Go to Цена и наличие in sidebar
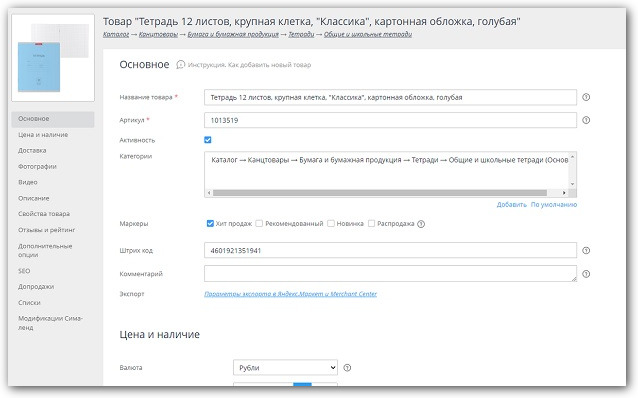Viewport: 638px width, 398px height. (x=43, y=135)
